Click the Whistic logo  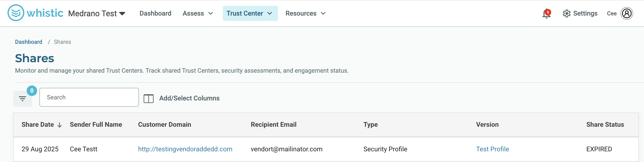35,13
